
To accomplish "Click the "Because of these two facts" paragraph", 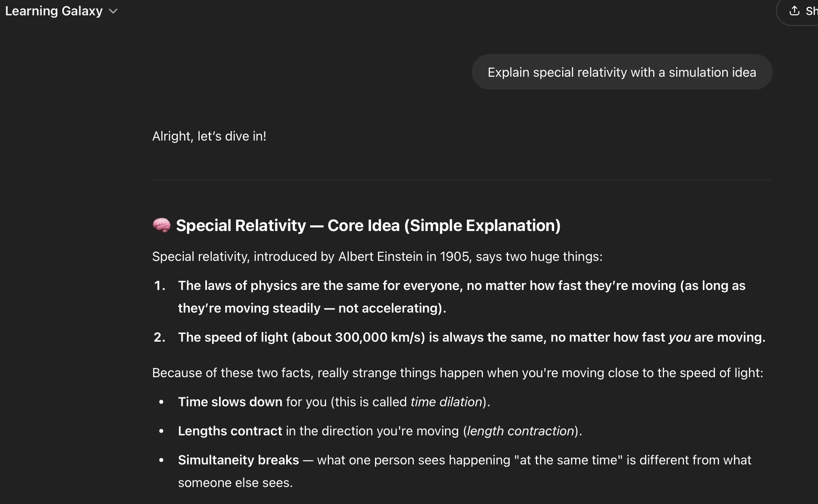I will click(457, 373).
